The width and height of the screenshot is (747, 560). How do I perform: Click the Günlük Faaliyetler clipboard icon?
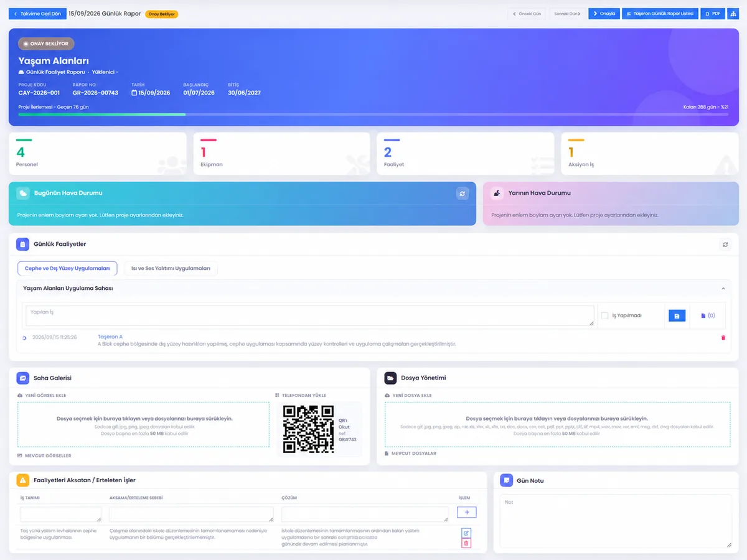tap(22, 245)
